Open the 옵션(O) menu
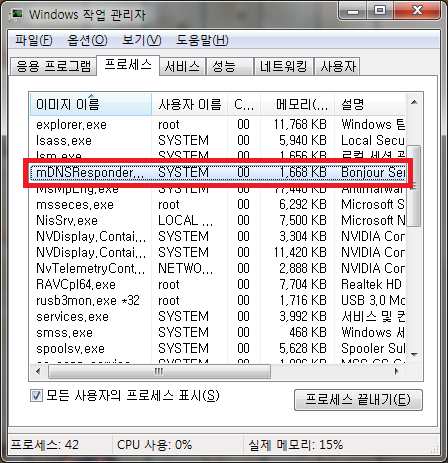448x463 pixels. pos(87,41)
